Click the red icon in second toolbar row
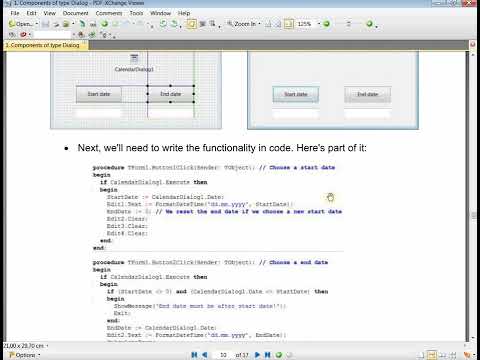Viewport: 480px width, 360px height. tap(23, 34)
